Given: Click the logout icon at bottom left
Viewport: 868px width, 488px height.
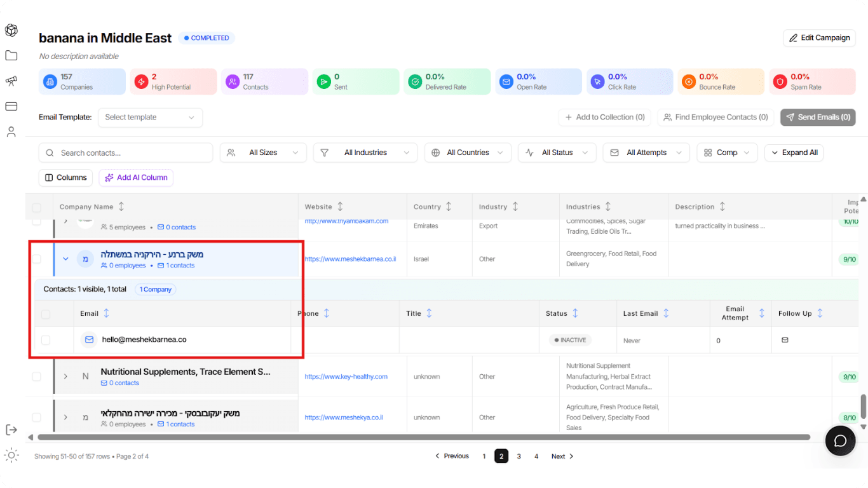Looking at the screenshot, I should (11, 430).
